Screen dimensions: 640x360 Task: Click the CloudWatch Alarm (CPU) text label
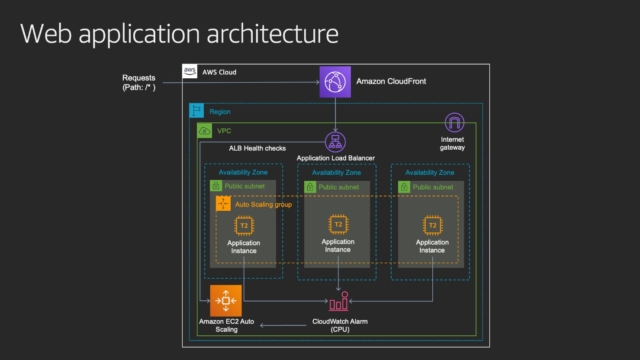340,325
